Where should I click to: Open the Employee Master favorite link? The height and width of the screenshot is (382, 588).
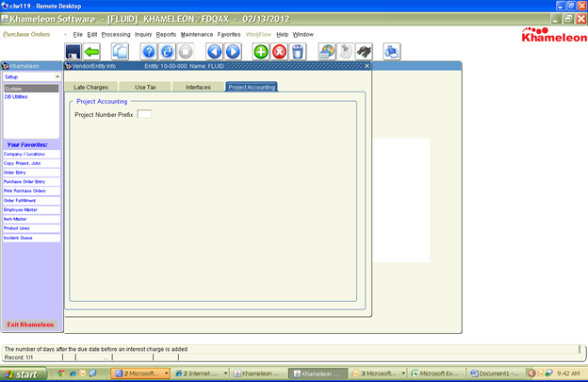coord(31,209)
